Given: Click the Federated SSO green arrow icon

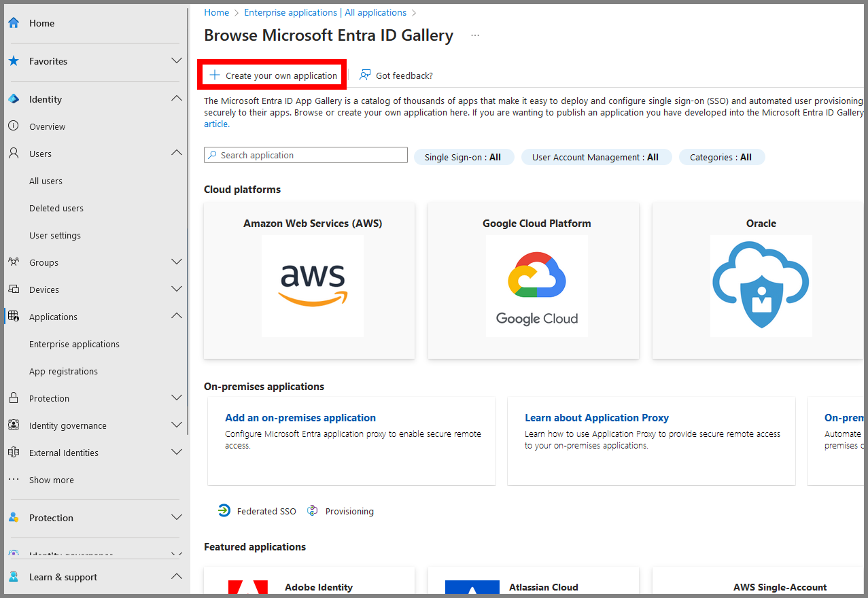Looking at the screenshot, I should [x=224, y=510].
